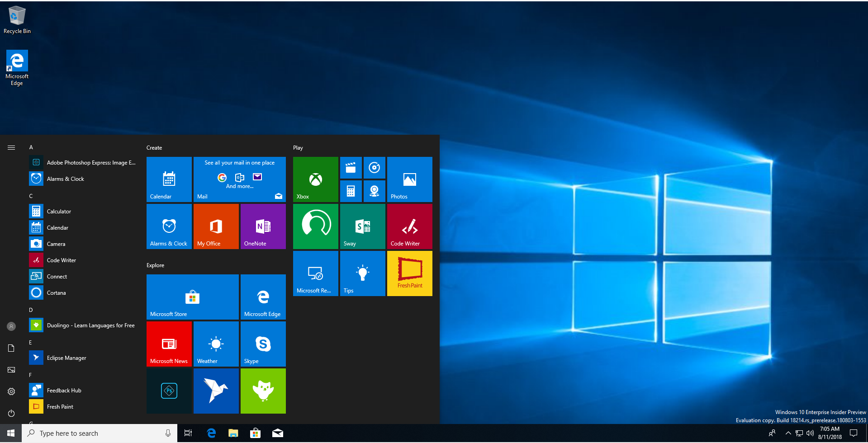Select Code Writer in the app list

coord(83,260)
